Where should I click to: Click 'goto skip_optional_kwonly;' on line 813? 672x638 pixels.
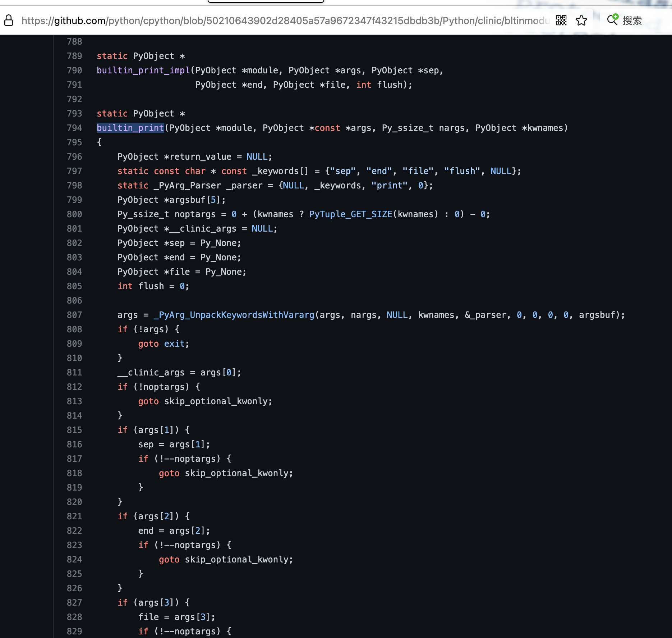pos(205,401)
